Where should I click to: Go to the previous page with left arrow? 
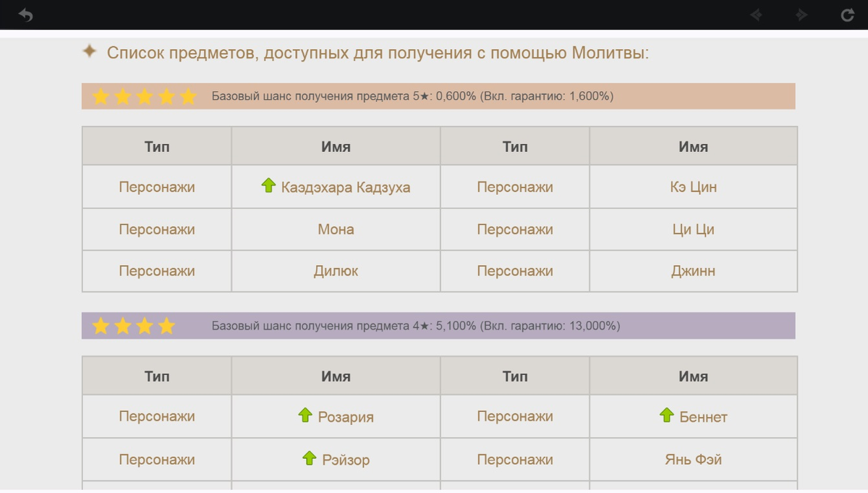pyautogui.click(x=757, y=14)
